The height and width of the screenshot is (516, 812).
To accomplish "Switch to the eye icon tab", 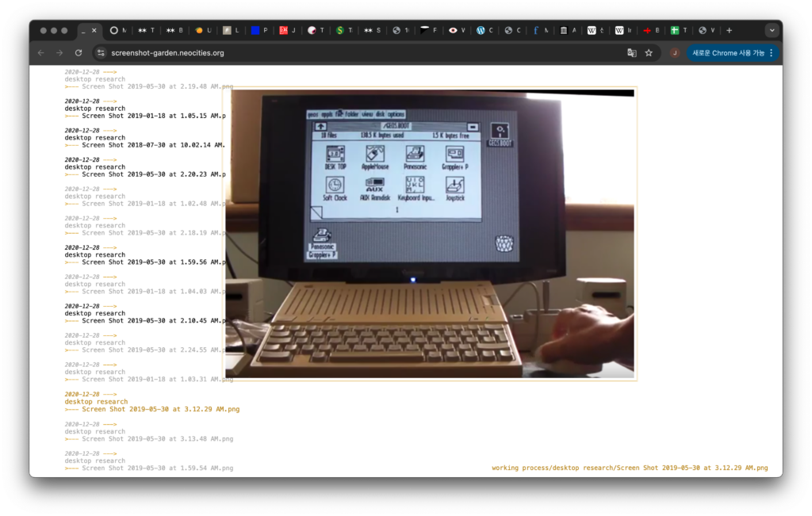I will 453,30.
